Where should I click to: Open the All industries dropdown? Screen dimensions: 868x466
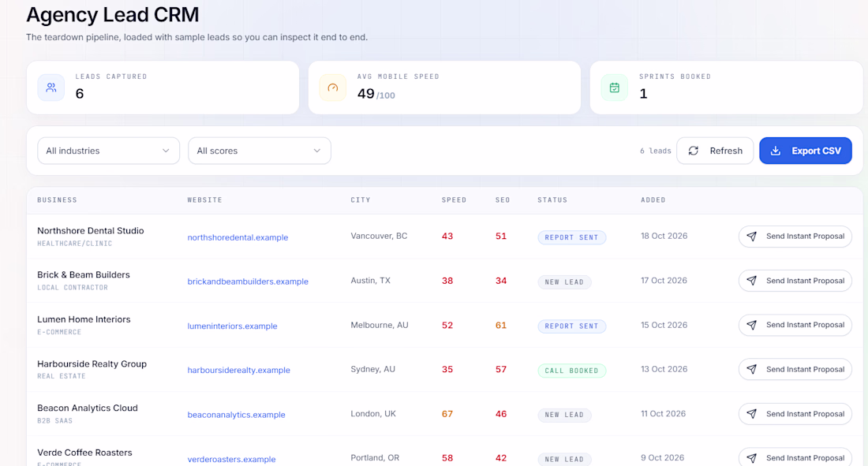pos(109,151)
